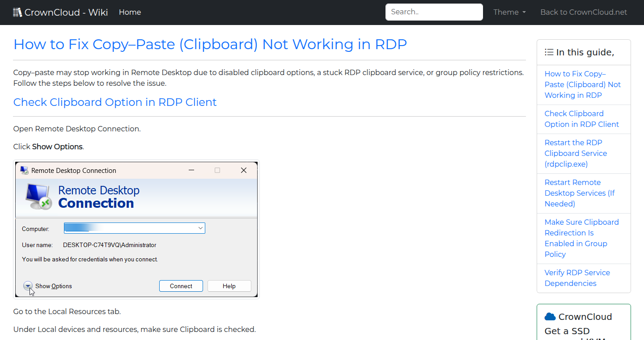The width and height of the screenshot is (644, 340).
Task: Select Home in the navigation bar
Action: point(130,12)
